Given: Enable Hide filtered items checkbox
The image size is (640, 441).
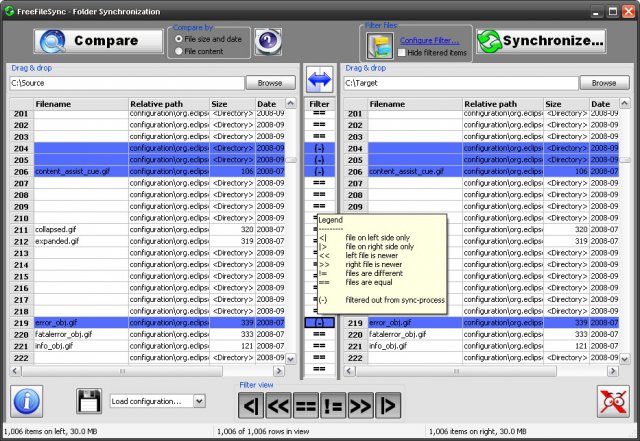Looking at the screenshot, I should 402,53.
